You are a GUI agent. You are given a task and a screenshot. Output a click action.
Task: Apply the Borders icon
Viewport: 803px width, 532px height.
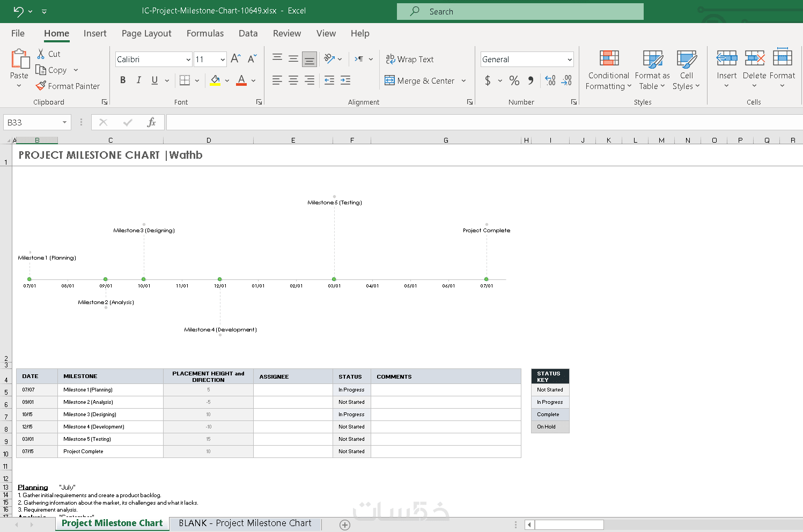coord(185,80)
